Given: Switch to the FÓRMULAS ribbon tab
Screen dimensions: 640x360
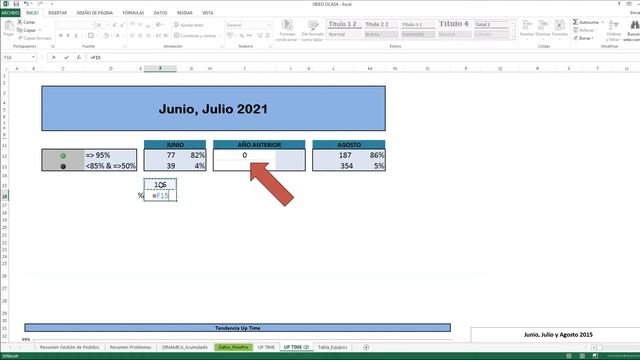Looking at the screenshot, I should pos(133,13).
